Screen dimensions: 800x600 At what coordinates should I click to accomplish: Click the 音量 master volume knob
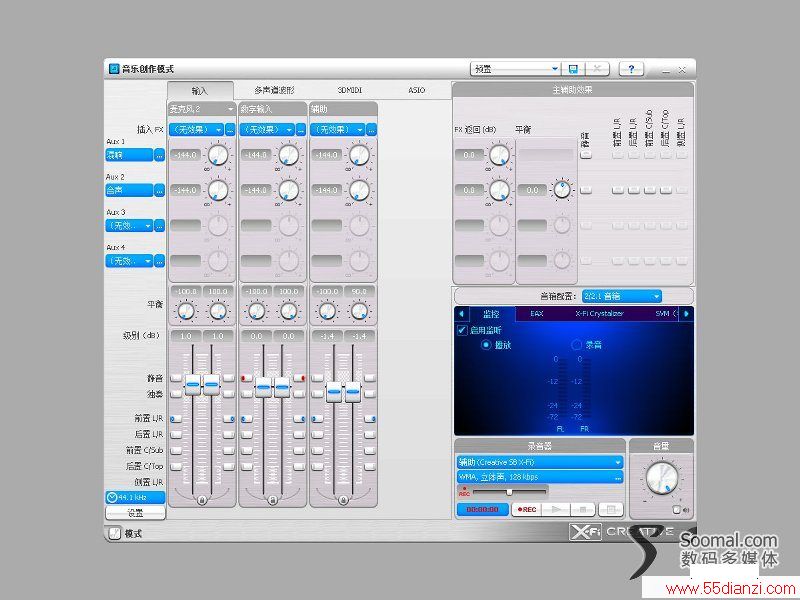(x=662, y=478)
